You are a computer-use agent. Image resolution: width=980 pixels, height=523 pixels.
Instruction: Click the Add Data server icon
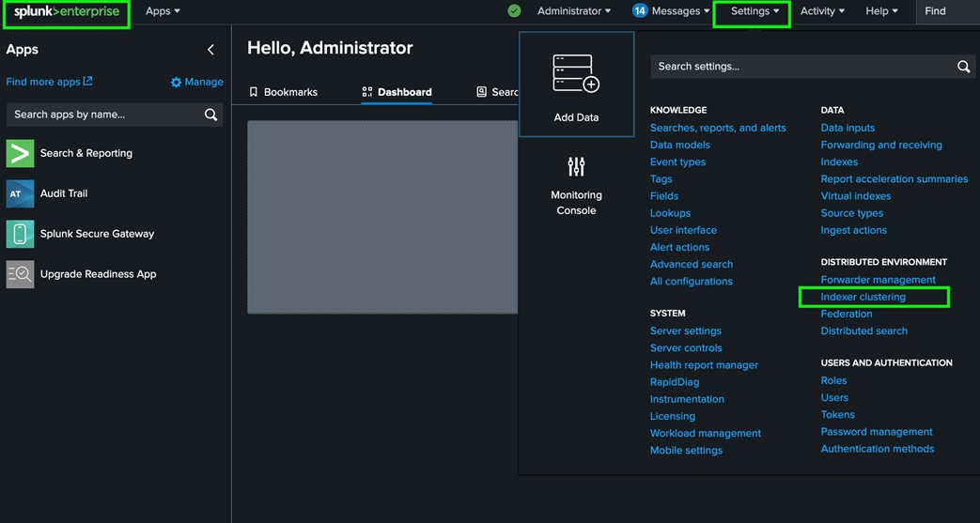click(x=576, y=74)
